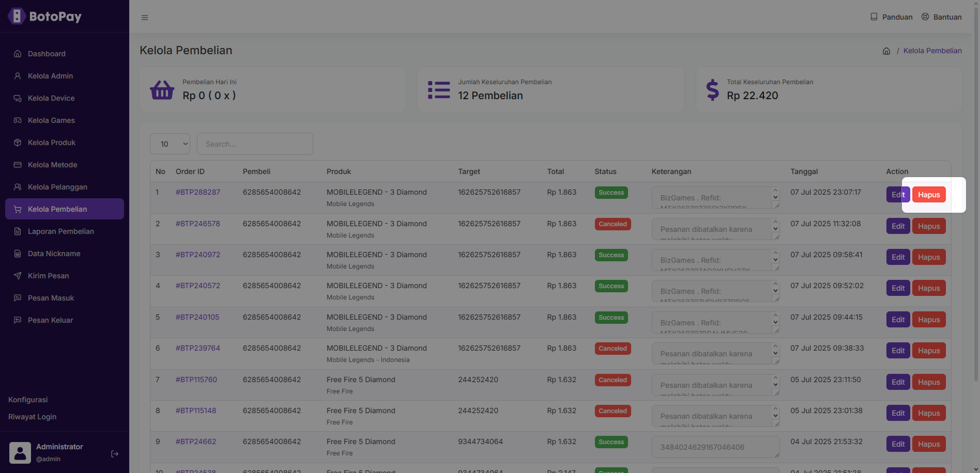Open order #BTP115148
This screenshot has width=980, height=473.
pyautogui.click(x=196, y=411)
